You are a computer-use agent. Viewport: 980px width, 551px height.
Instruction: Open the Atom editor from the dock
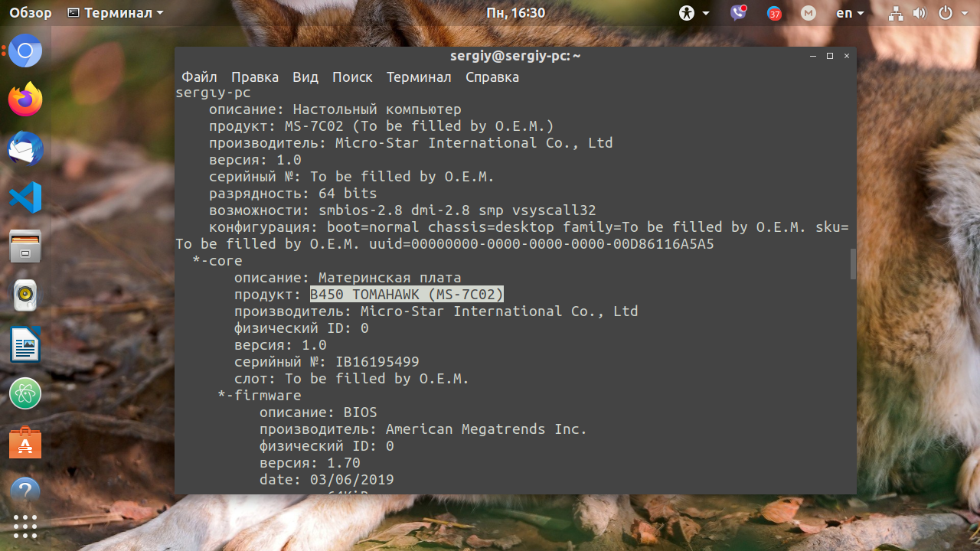pyautogui.click(x=25, y=394)
